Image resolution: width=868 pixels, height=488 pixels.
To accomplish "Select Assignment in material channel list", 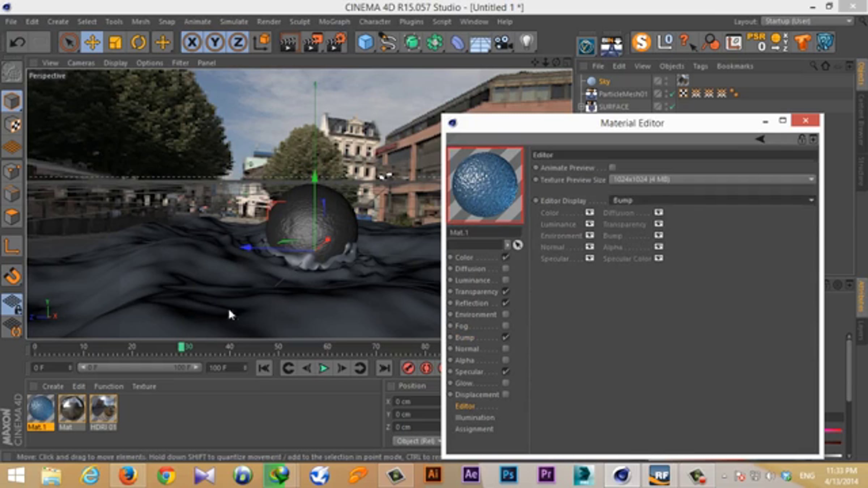I will point(474,429).
